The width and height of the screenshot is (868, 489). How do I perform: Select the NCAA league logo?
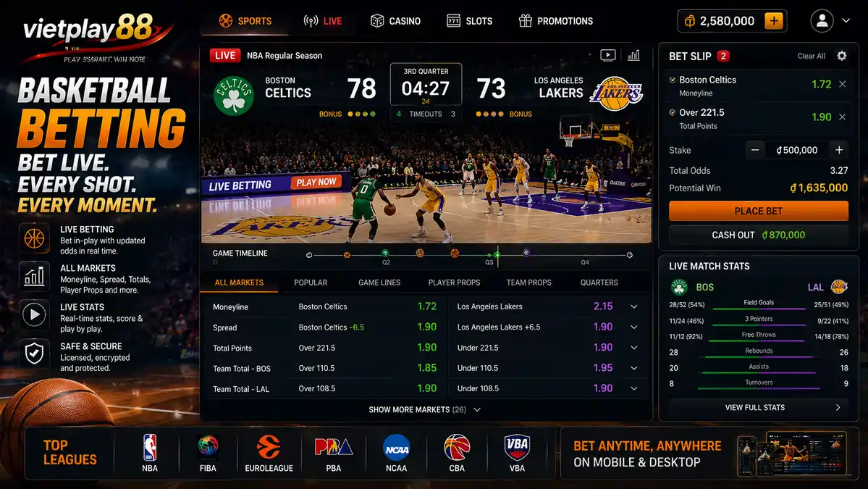click(x=397, y=448)
